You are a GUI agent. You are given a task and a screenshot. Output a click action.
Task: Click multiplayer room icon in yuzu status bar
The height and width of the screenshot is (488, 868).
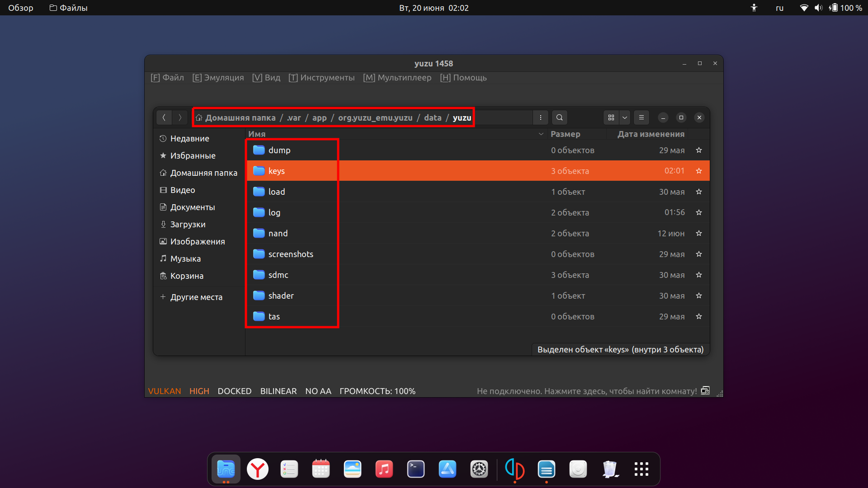705,391
